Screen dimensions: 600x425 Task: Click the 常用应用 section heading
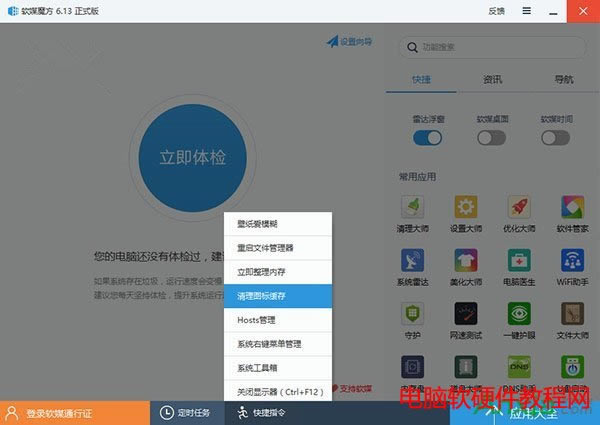[x=417, y=177]
